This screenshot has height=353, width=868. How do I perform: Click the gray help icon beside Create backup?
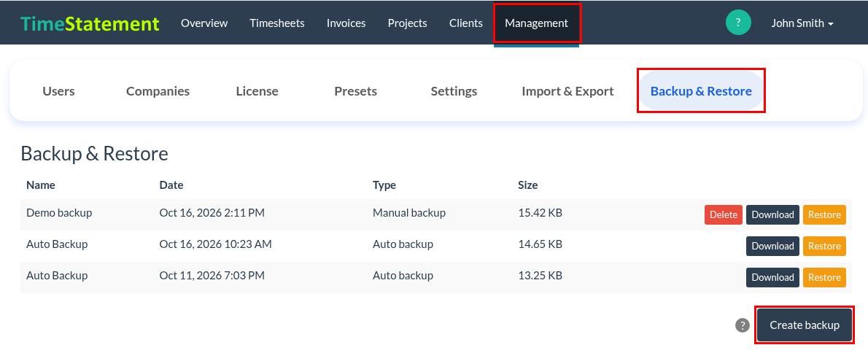(x=742, y=325)
